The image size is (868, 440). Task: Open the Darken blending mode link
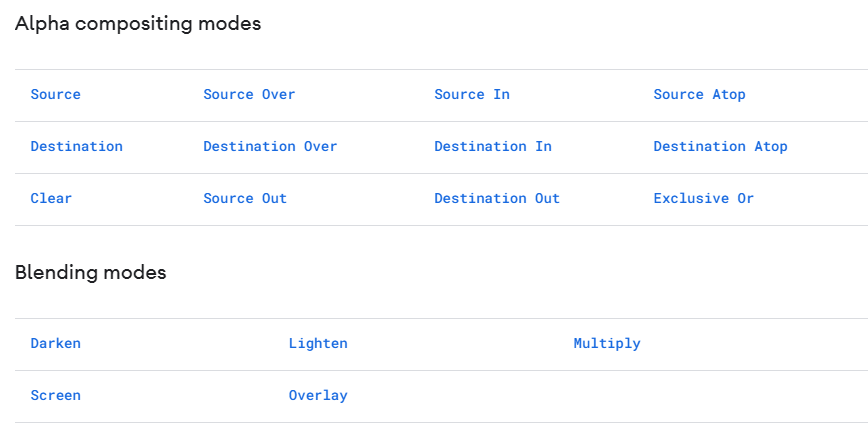[x=55, y=344]
